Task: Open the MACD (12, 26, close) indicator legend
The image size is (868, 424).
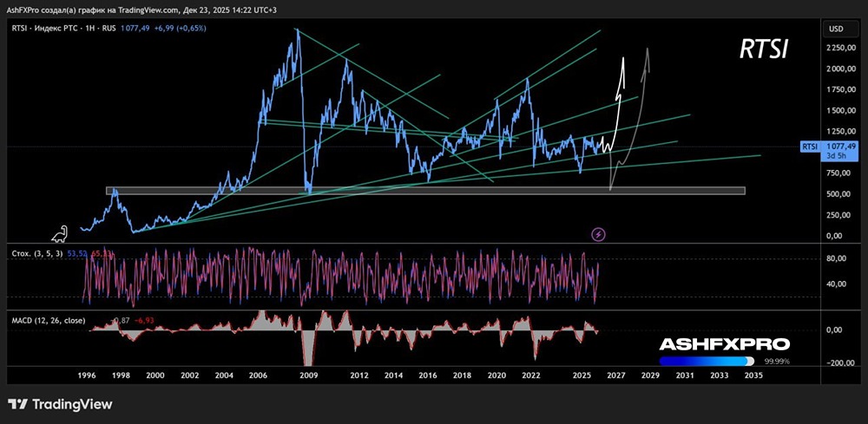Action: [x=48, y=320]
